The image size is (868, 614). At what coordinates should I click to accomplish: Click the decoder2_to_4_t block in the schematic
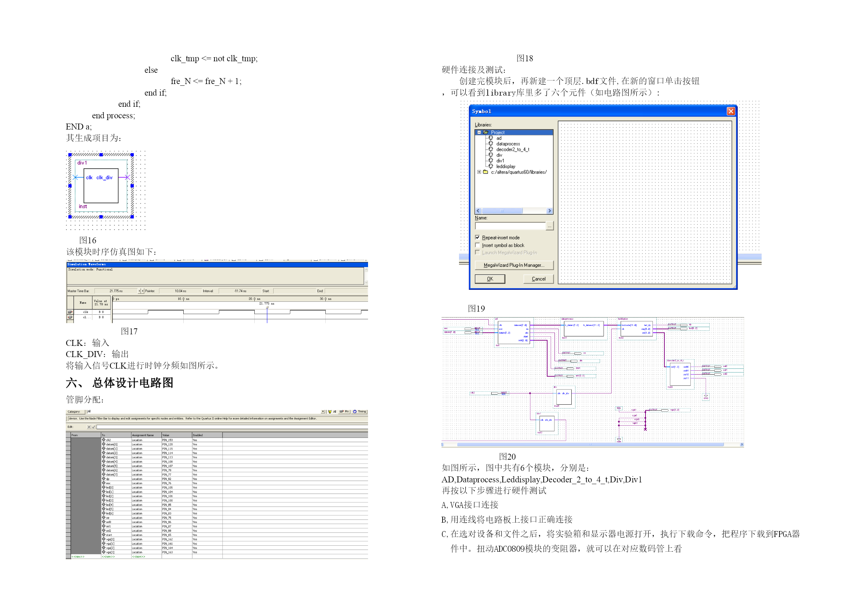click(680, 374)
